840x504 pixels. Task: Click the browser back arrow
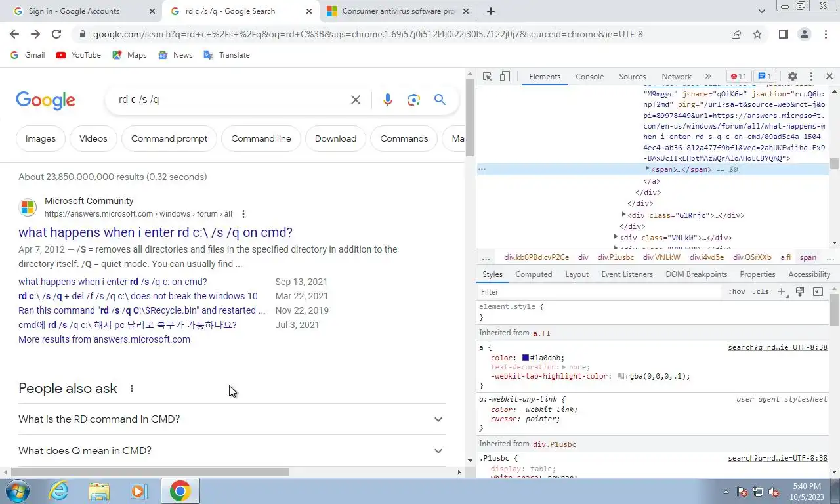(14, 34)
